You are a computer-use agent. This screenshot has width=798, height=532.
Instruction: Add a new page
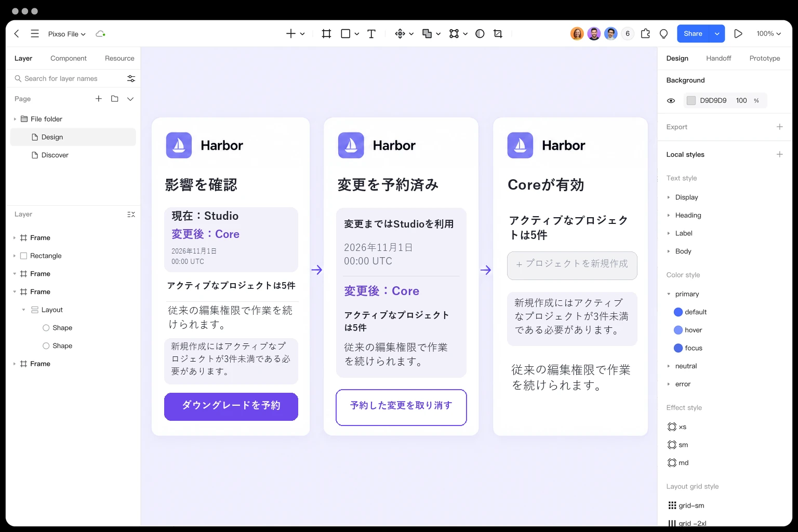coord(99,99)
